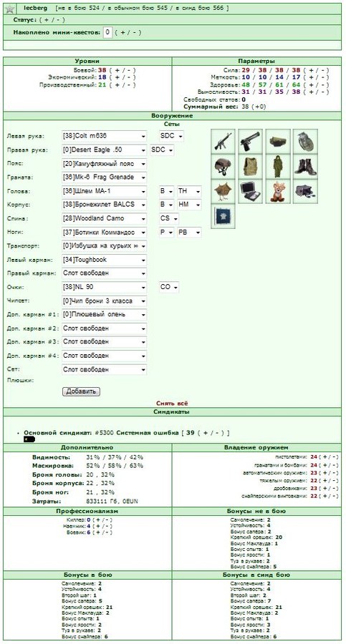Open the Правая рука Desert Eagle dropdown
The height and width of the screenshot is (644, 346).
pos(104,150)
